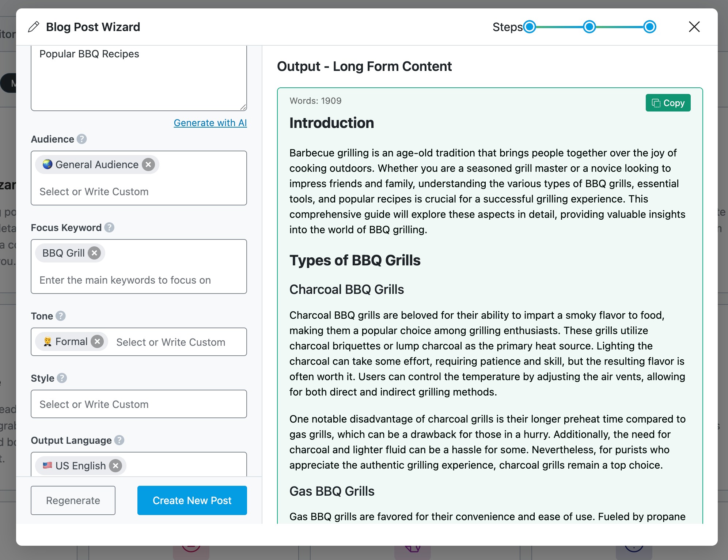
Task: Click the Tone help question icon
Action: tap(61, 316)
